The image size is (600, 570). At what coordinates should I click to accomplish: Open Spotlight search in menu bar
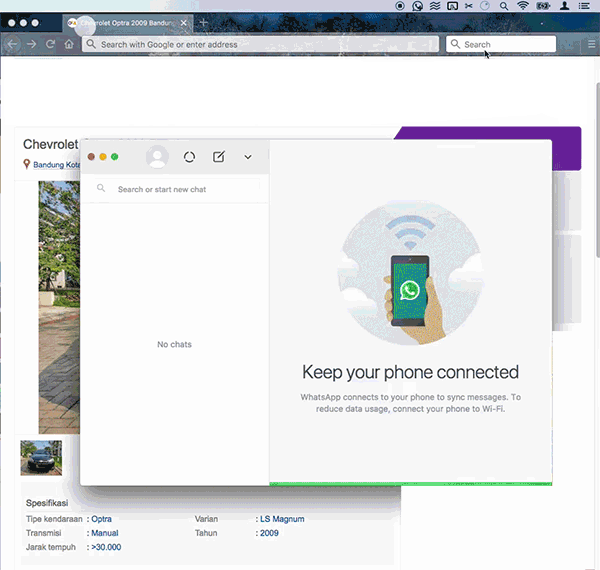click(504, 6)
